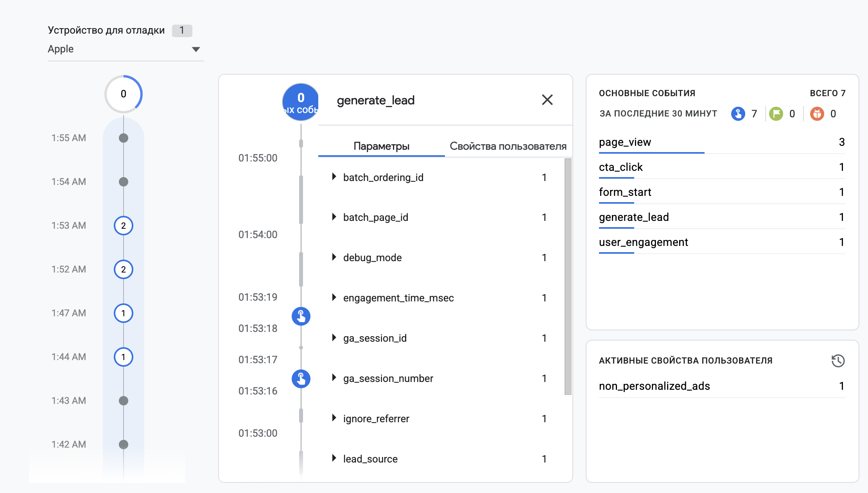Open the non_personalized_ads user property

tap(722, 386)
